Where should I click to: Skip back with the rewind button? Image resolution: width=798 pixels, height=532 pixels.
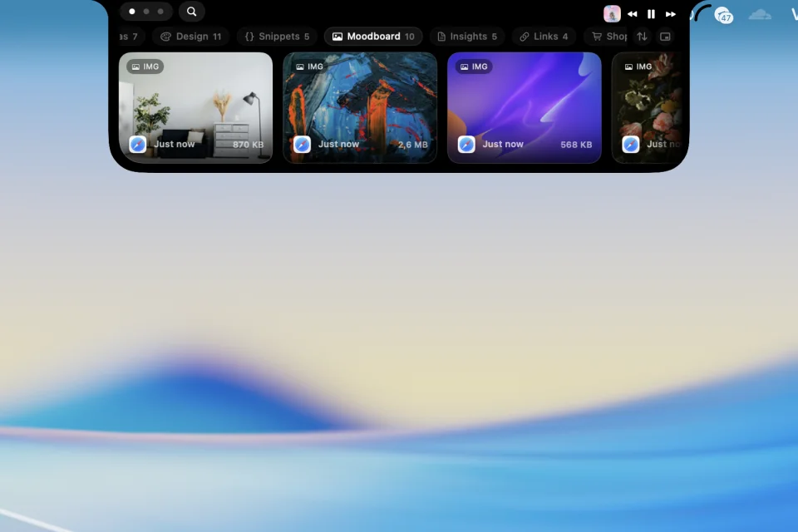point(632,14)
